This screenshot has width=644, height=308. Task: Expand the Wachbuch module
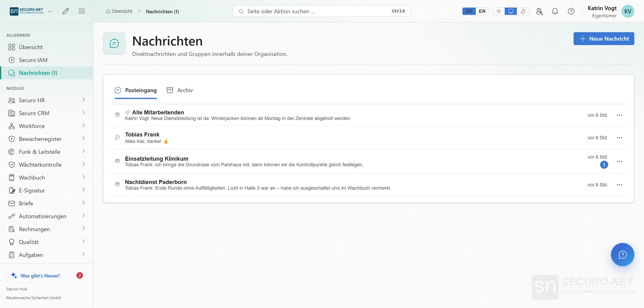(84, 177)
